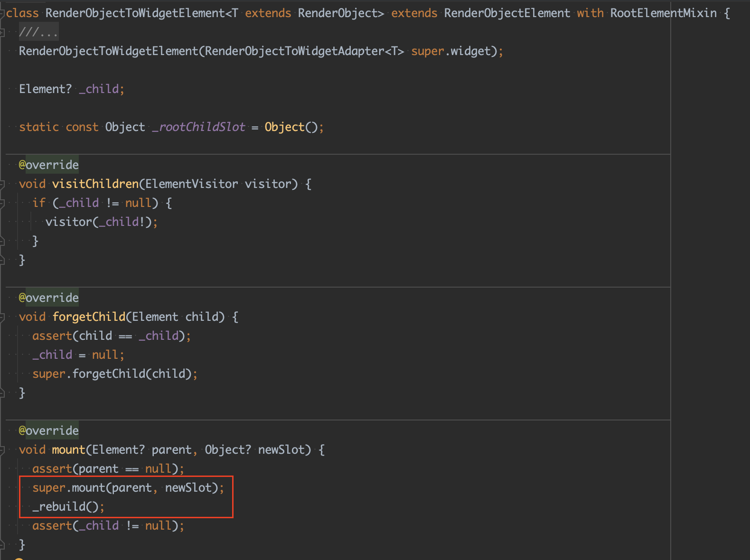Screen dimensions: 750x560
Task: Click the '_rebuild();' call
Action: 68,506
